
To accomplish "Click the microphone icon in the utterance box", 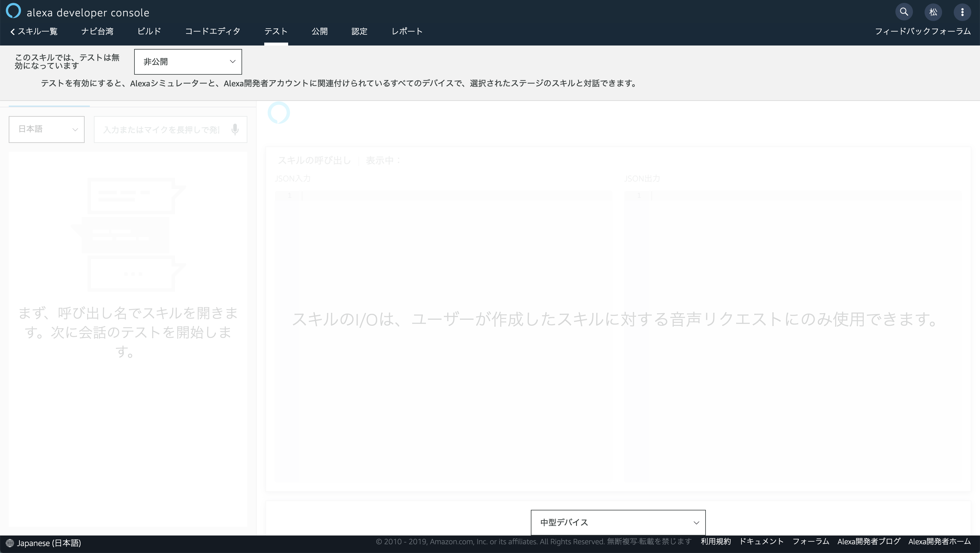I will 235,129.
